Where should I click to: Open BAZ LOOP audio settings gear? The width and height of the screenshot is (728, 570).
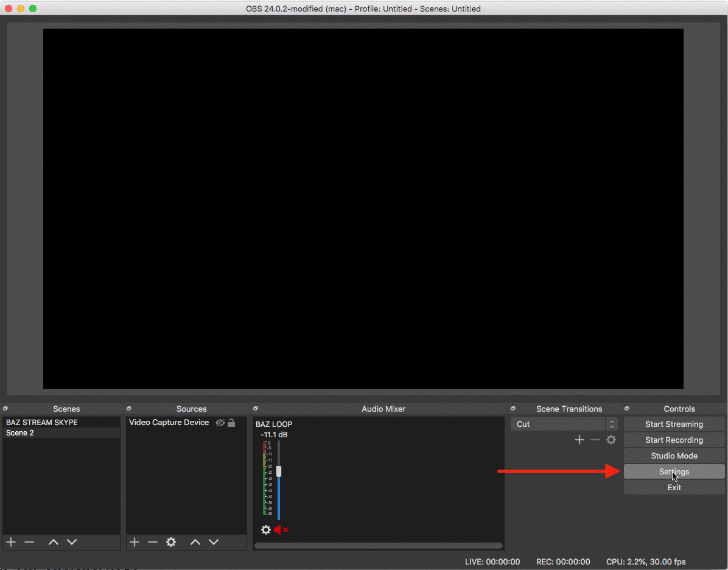coord(266,530)
